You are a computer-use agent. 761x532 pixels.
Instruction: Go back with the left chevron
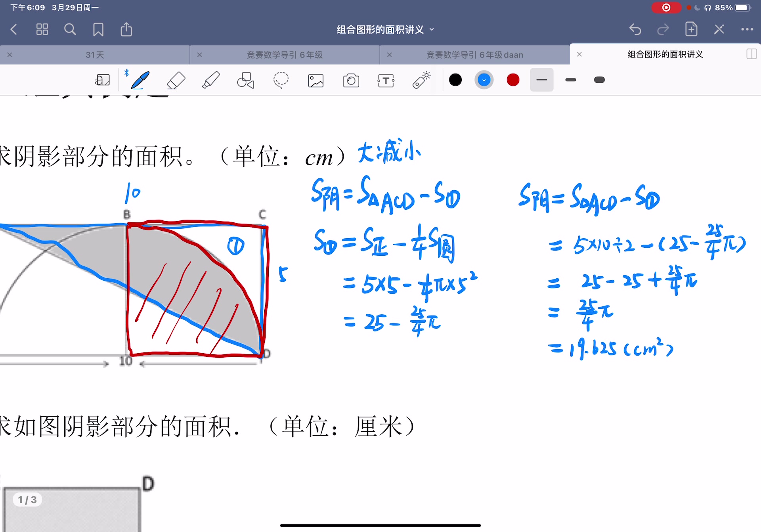pyautogui.click(x=14, y=29)
